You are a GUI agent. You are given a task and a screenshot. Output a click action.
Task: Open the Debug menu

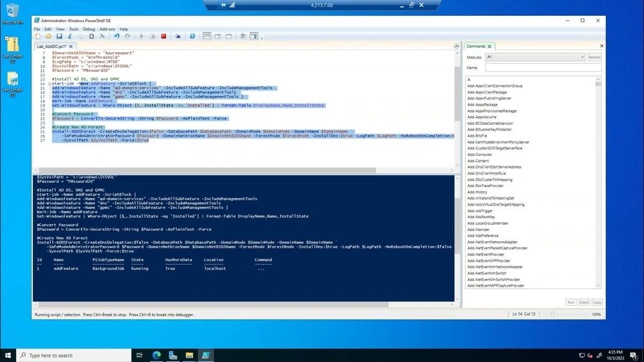89,29
